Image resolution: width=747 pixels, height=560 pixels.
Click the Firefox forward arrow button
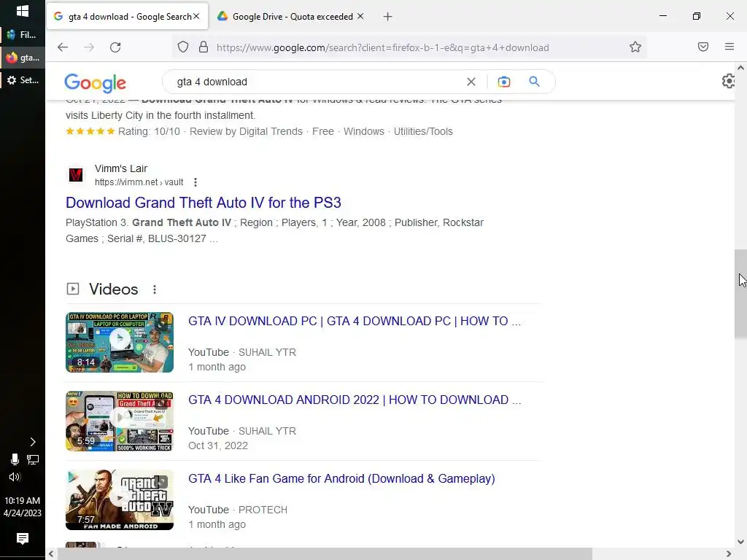click(88, 47)
